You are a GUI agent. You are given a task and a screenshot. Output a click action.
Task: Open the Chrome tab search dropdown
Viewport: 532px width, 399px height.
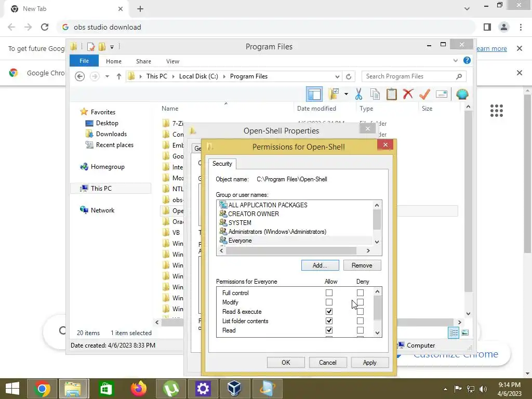467,8
